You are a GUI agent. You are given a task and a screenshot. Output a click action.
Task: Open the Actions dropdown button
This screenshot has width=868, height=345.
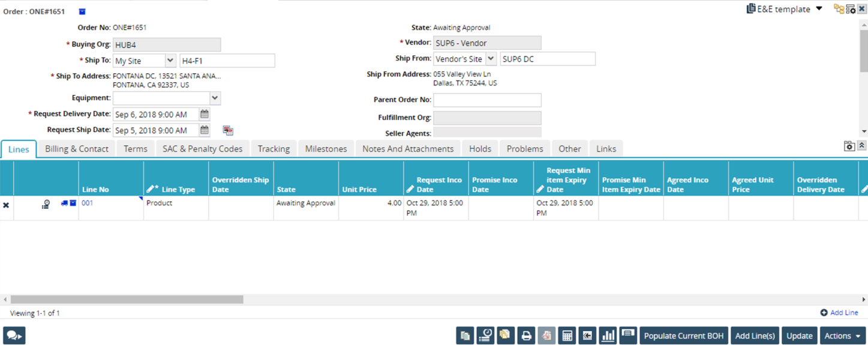(x=842, y=336)
